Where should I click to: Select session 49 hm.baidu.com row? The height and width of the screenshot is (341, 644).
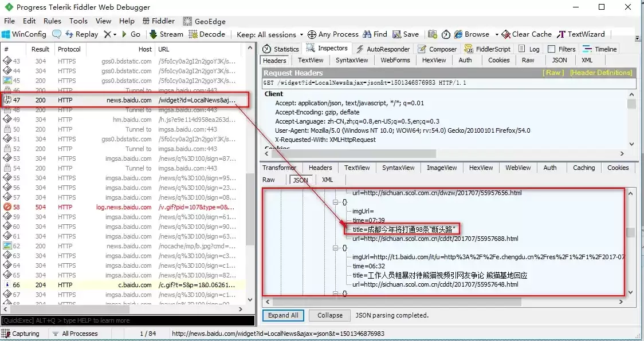click(123, 120)
